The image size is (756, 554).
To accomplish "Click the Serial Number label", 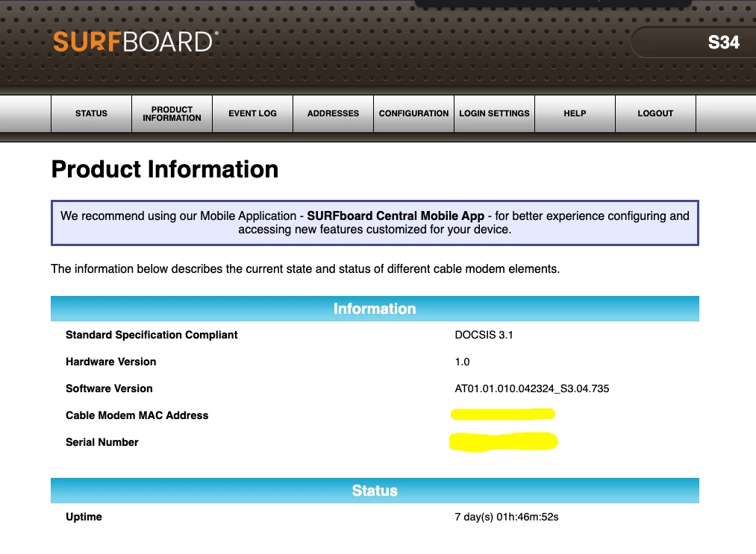I will point(101,442).
